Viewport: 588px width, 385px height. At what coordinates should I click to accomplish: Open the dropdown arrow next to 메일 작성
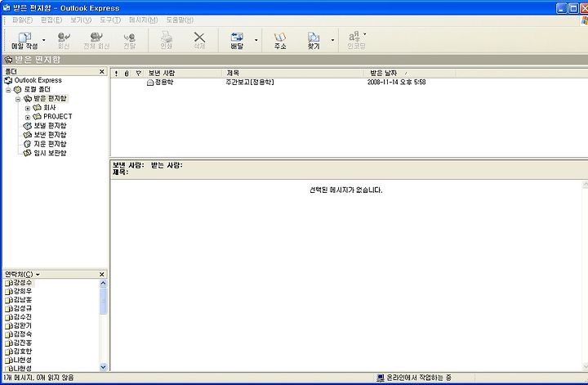click(43, 40)
